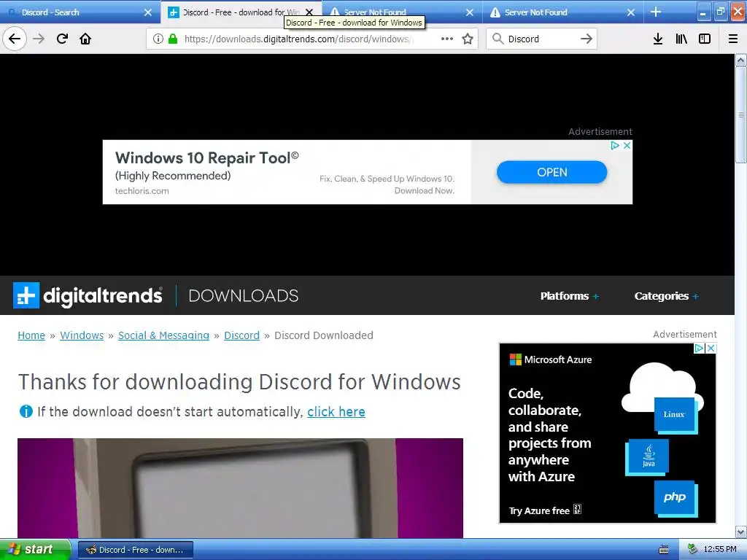Expand the Platforms menu

569,296
